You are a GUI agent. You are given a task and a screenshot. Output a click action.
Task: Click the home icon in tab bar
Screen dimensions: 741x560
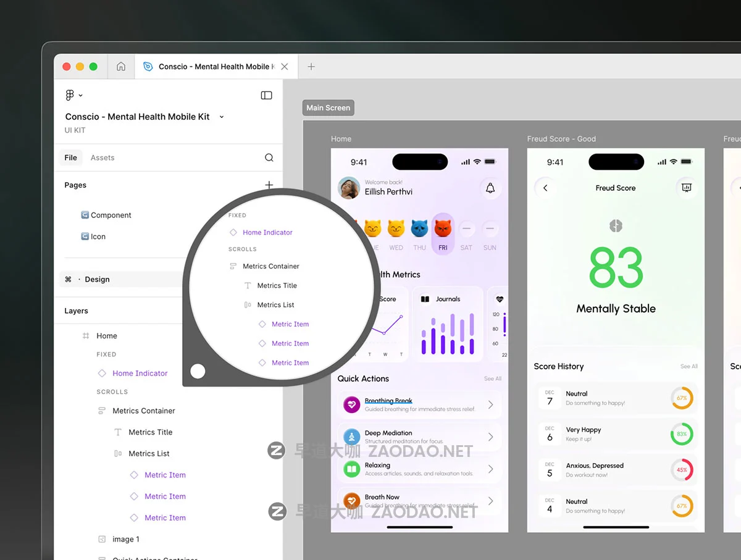[121, 67]
